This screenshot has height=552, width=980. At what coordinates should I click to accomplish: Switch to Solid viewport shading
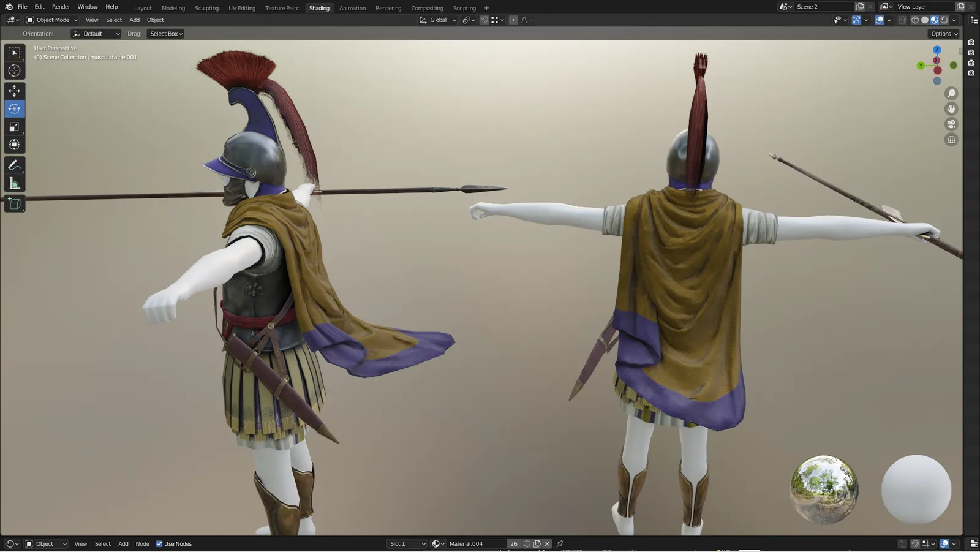point(925,20)
